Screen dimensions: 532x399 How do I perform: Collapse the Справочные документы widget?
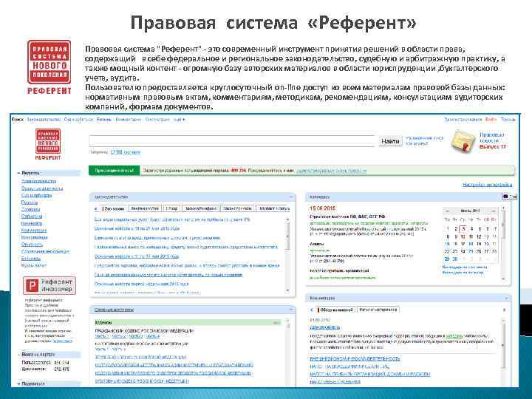click(291, 310)
